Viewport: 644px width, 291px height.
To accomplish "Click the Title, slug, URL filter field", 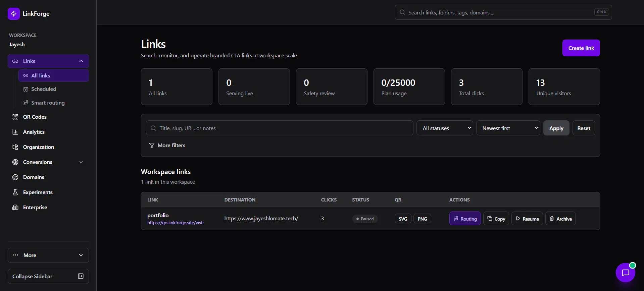I will click(x=280, y=128).
